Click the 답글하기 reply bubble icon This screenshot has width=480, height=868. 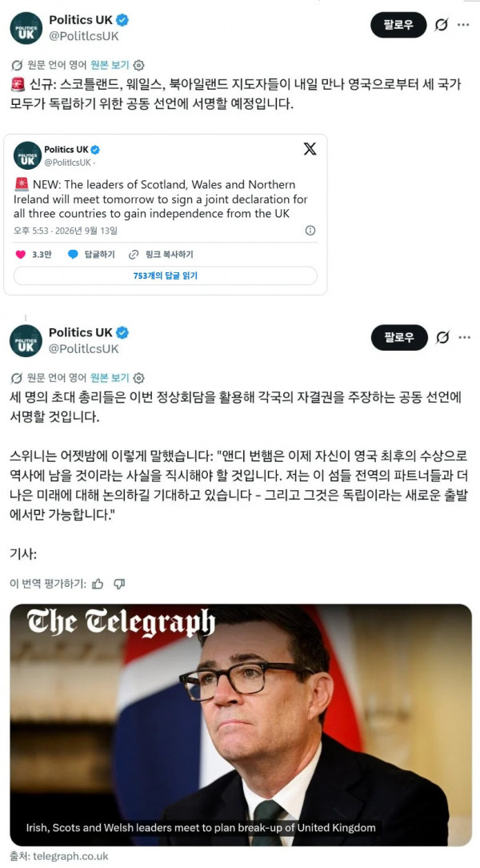click(73, 255)
